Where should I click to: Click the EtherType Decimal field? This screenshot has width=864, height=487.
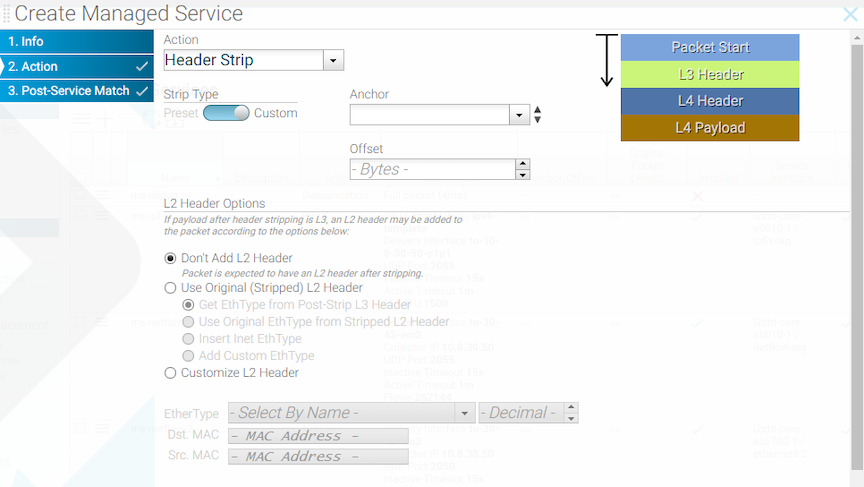pos(521,413)
